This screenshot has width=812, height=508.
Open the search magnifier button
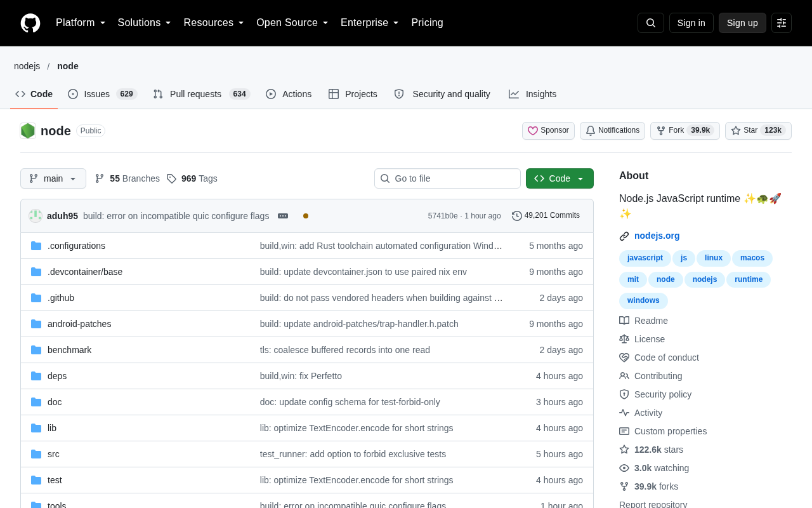click(651, 23)
